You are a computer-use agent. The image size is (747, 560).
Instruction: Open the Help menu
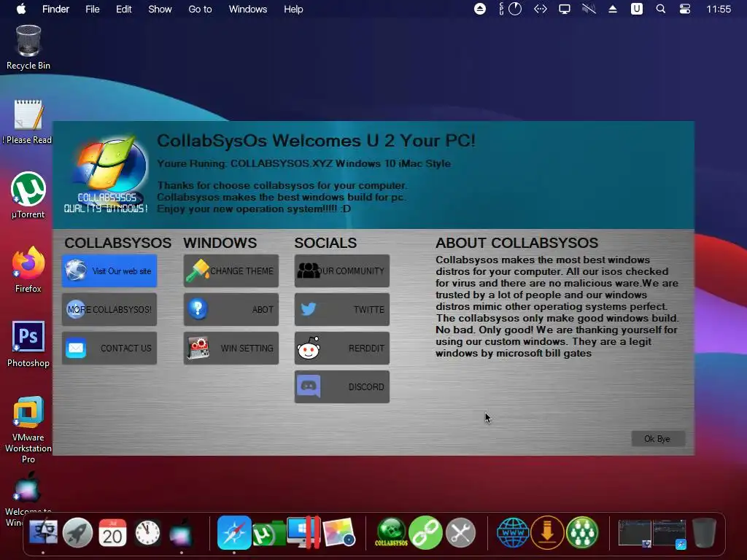tap(293, 9)
